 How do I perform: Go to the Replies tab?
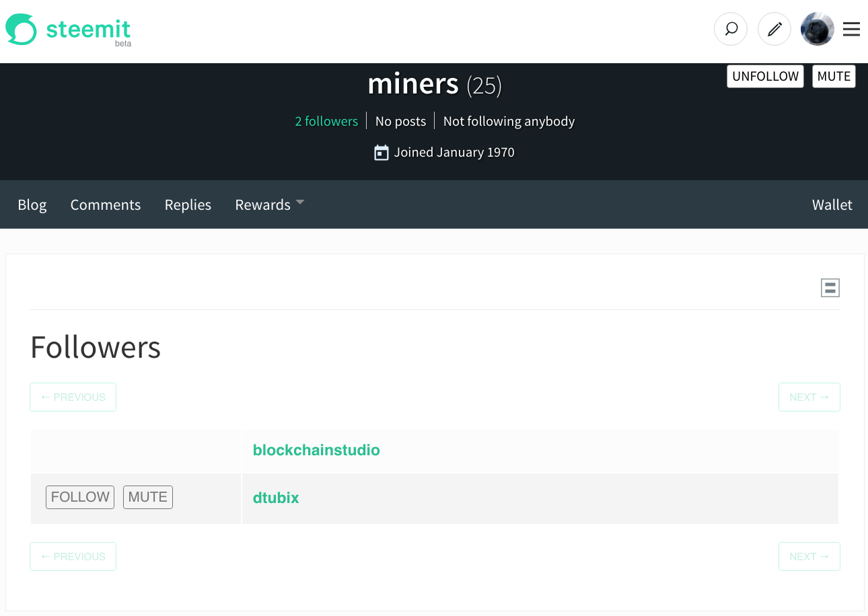tap(188, 204)
